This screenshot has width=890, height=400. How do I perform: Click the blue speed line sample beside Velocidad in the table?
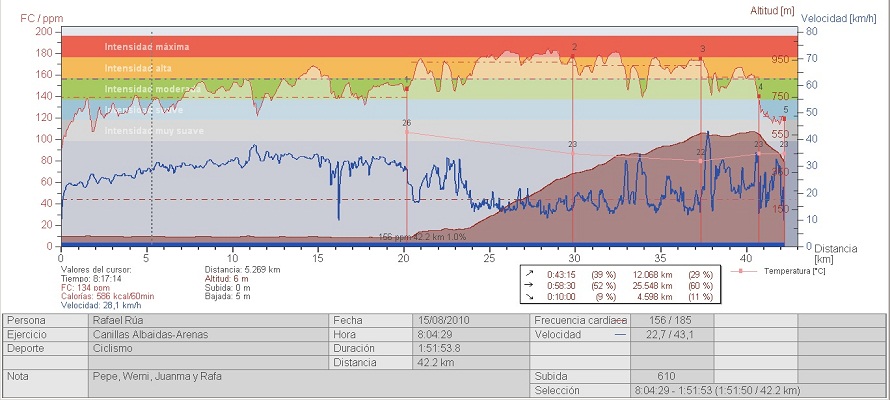point(620,335)
